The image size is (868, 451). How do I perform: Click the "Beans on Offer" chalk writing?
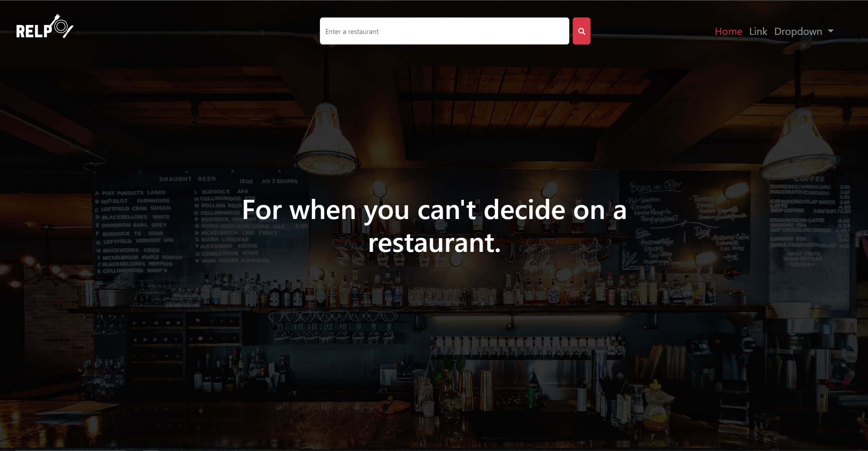656,187
